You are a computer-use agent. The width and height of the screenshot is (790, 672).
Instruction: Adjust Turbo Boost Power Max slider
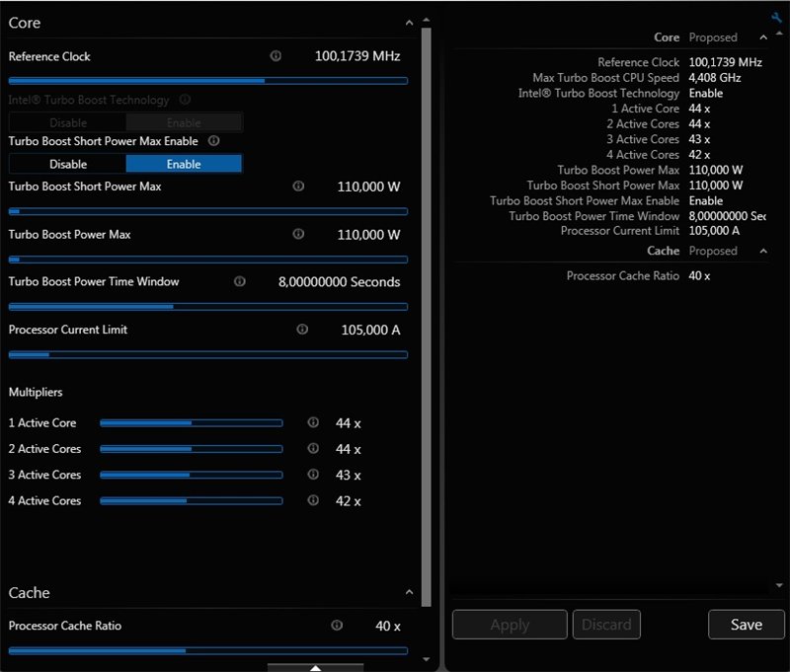208,260
